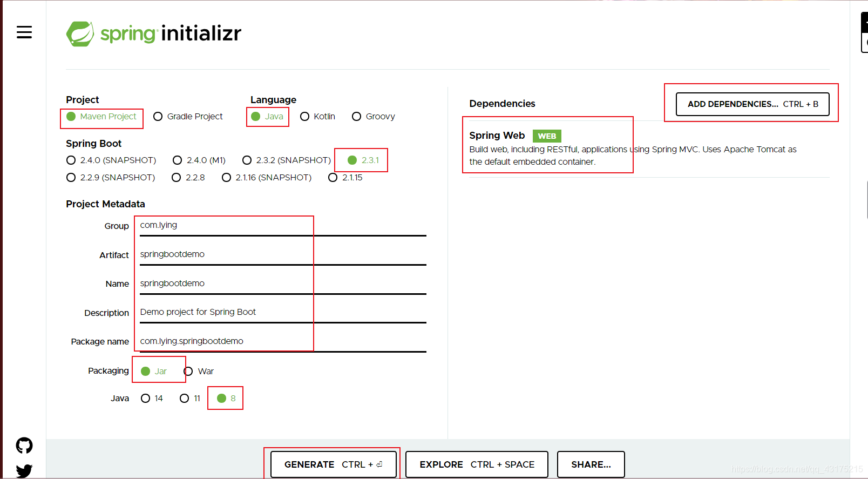The image size is (868, 479).
Task: Select Spring Boot 2.3.2 (SNAPSHOT)
Action: click(x=287, y=160)
